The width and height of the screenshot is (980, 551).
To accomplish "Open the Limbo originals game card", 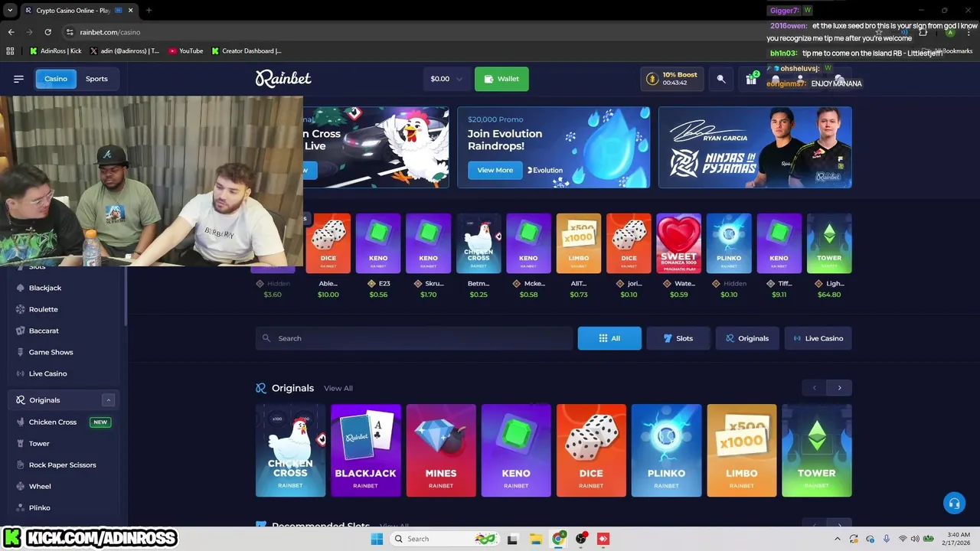I will (741, 451).
